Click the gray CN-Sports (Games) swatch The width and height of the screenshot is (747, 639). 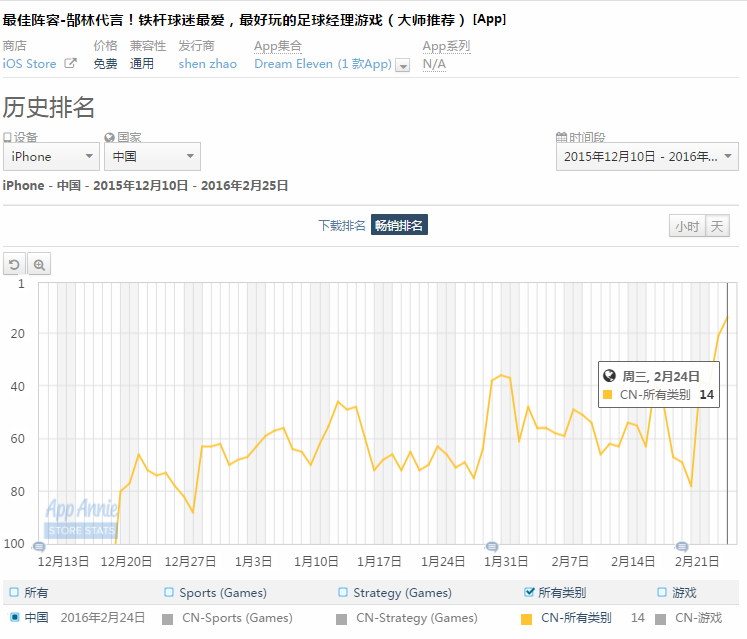(167, 619)
